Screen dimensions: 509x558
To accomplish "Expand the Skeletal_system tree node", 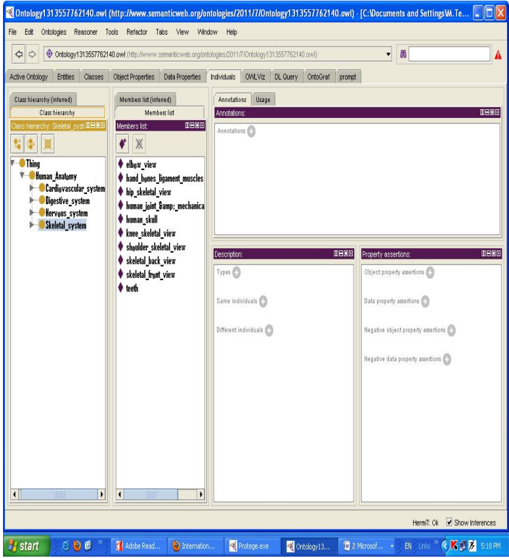I will [x=32, y=225].
